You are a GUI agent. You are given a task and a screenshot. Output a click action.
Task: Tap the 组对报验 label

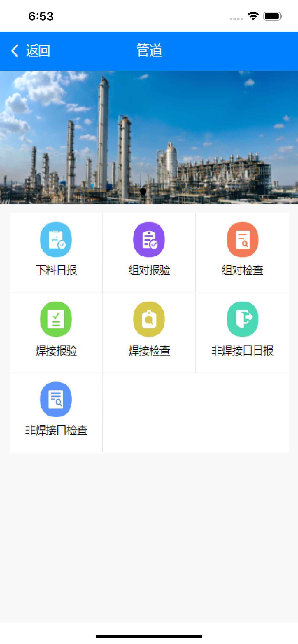tap(149, 270)
